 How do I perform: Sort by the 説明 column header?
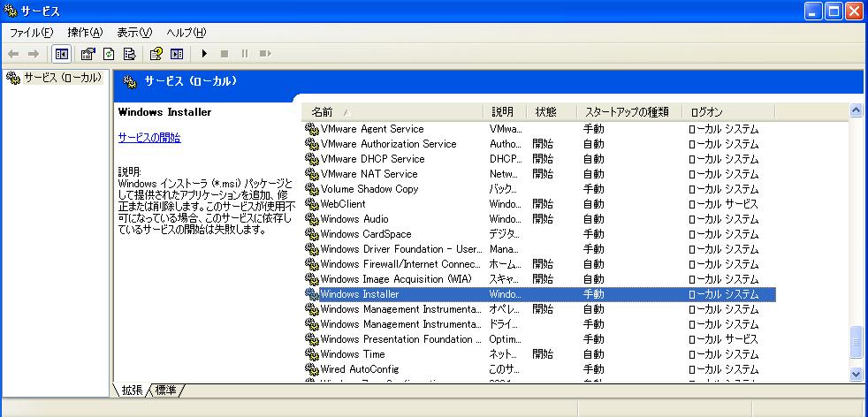(506, 112)
